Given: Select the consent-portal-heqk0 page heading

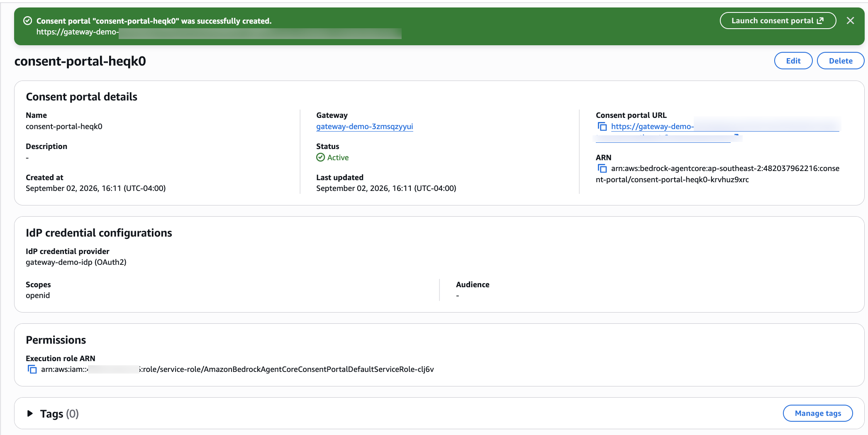Looking at the screenshot, I should [80, 61].
